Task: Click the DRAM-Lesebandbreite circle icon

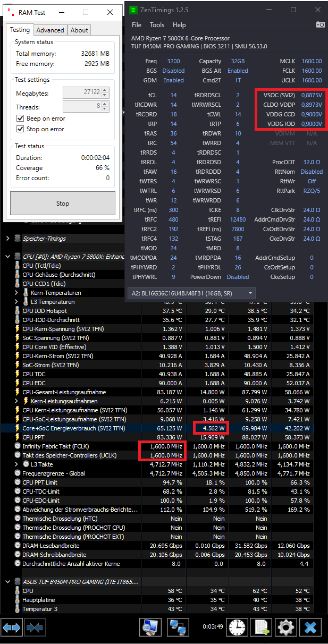Action: click(18, 546)
